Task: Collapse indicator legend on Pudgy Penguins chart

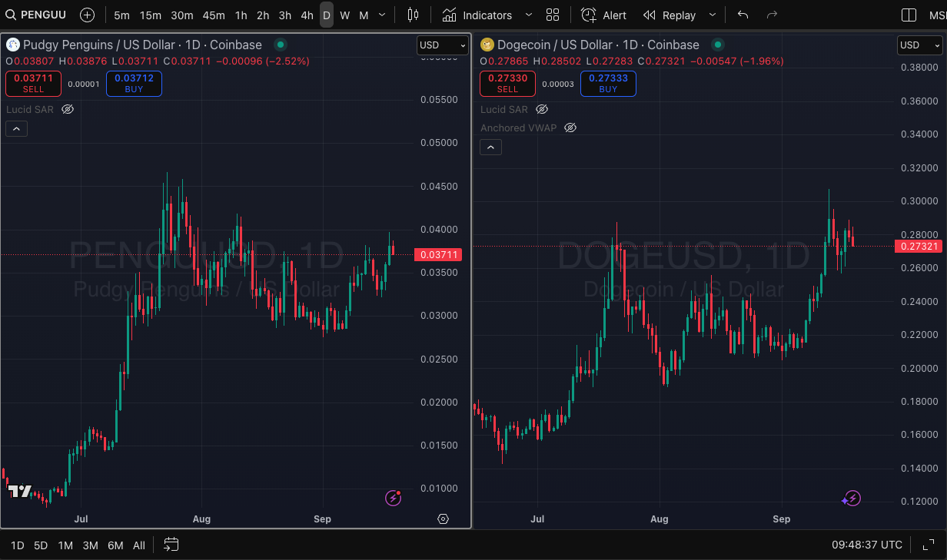Action: (x=16, y=129)
